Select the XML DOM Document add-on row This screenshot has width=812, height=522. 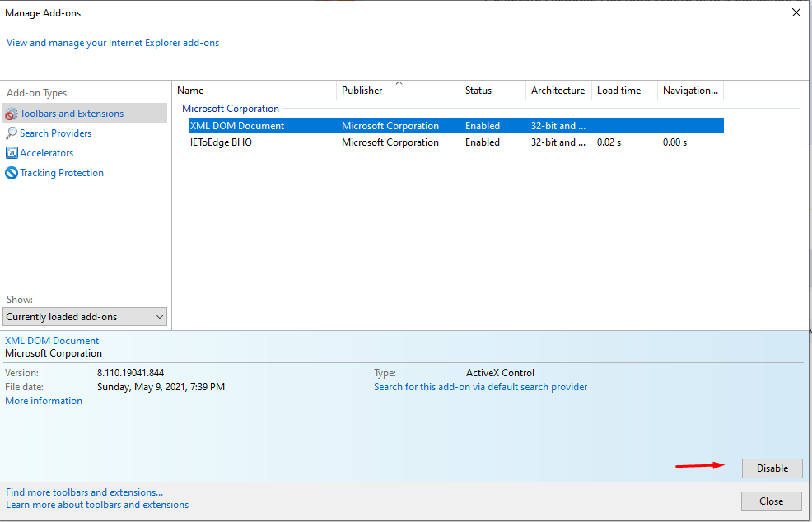tap(237, 126)
